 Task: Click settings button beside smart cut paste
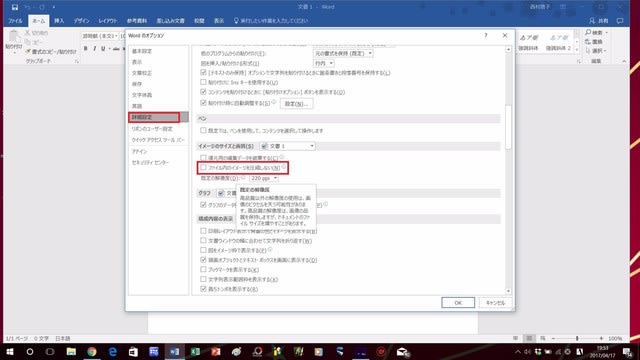click(296, 104)
